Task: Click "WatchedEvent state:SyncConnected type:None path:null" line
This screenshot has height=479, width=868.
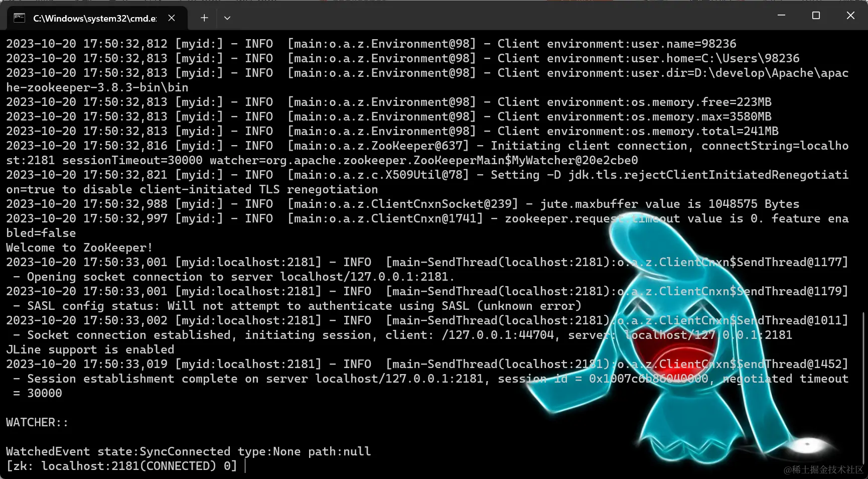Action: (189, 451)
